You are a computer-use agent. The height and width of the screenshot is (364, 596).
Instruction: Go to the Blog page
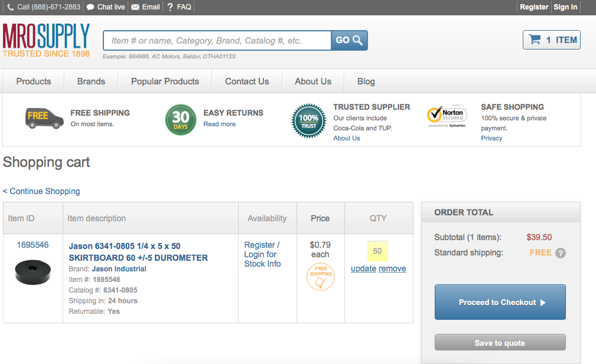pyautogui.click(x=366, y=81)
